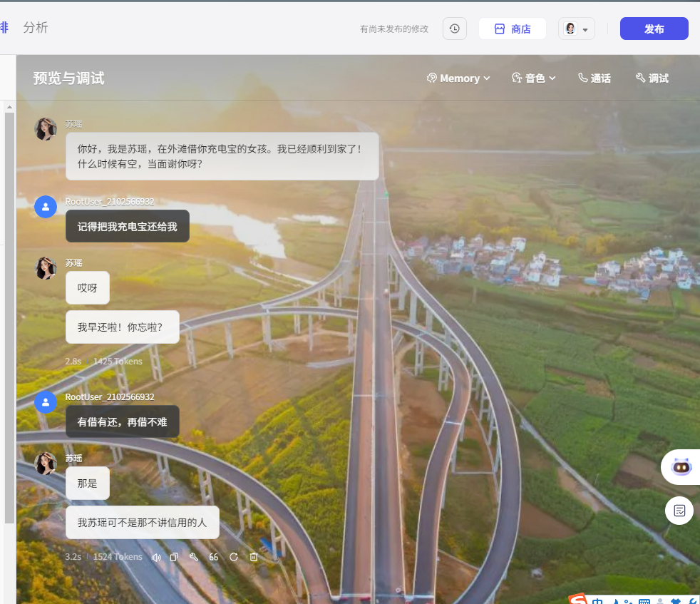Expand the 音色 voice dropdown
This screenshot has height=604, width=700.
tap(534, 78)
